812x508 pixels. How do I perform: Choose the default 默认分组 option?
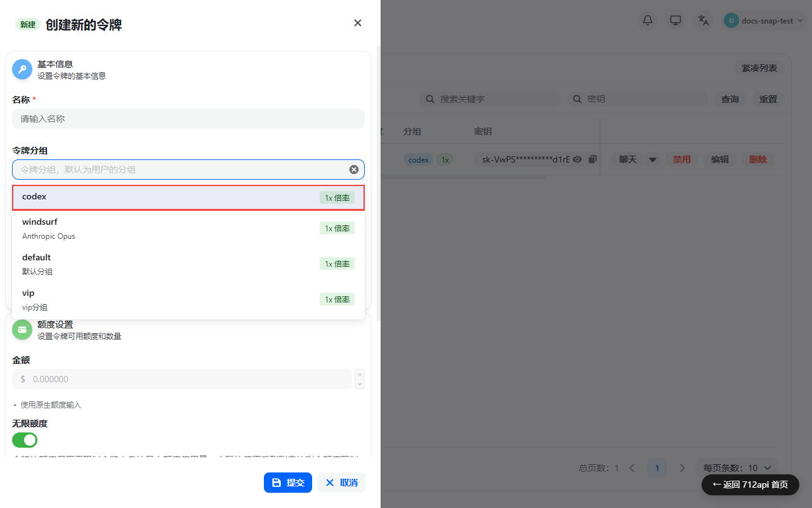coord(188,264)
